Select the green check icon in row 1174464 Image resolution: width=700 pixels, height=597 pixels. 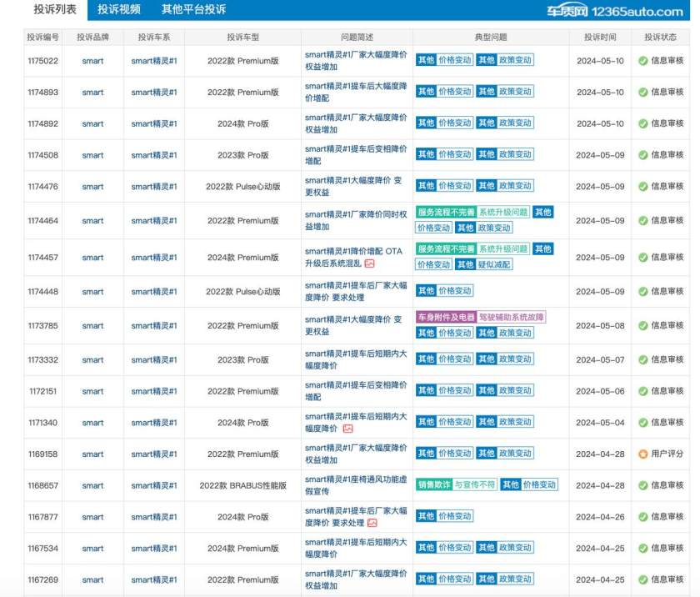tap(642, 221)
